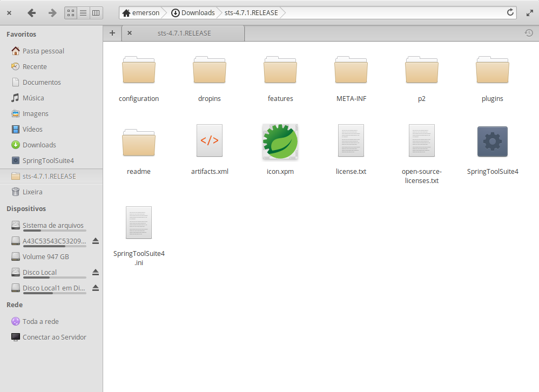Viewport: 539px width, 392px height.
Task: Close the file manager window
Action: pyautogui.click(x=9, y=13)
